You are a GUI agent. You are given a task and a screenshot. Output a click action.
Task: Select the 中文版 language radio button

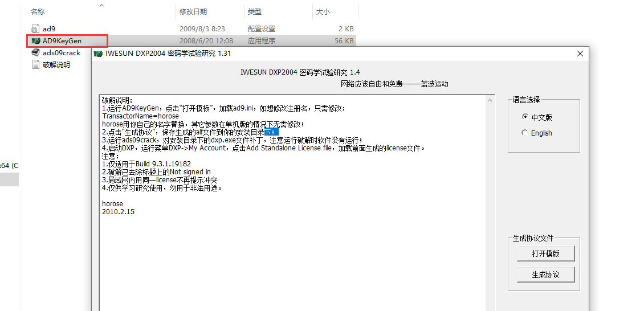pyautogui.click(x=525, y=117)
